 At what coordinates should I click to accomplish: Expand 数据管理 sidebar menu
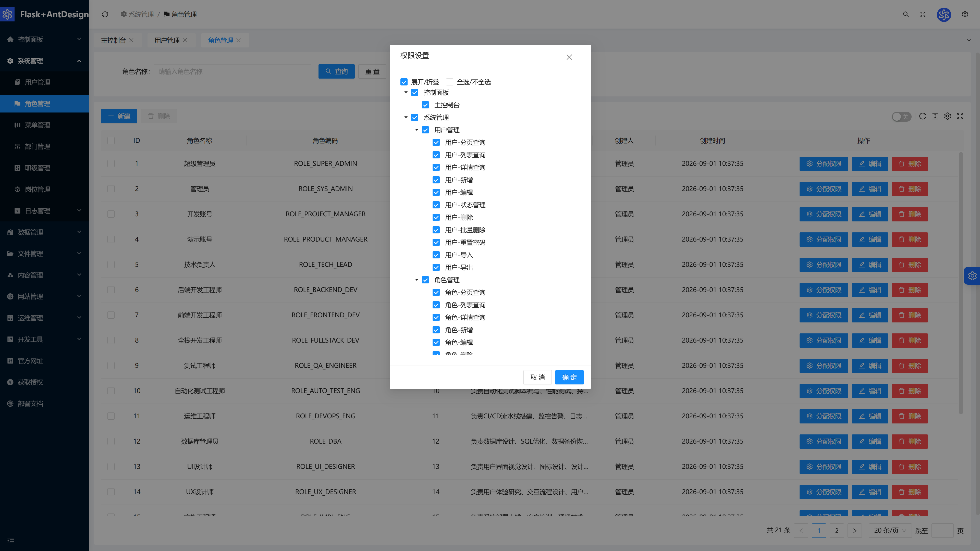pyautogui.click(x=44, y=232)
